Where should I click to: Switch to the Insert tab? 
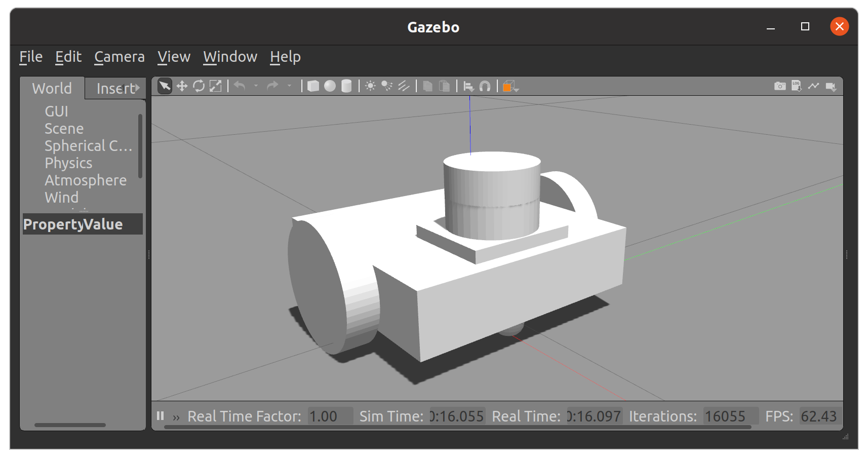[116, 88]
